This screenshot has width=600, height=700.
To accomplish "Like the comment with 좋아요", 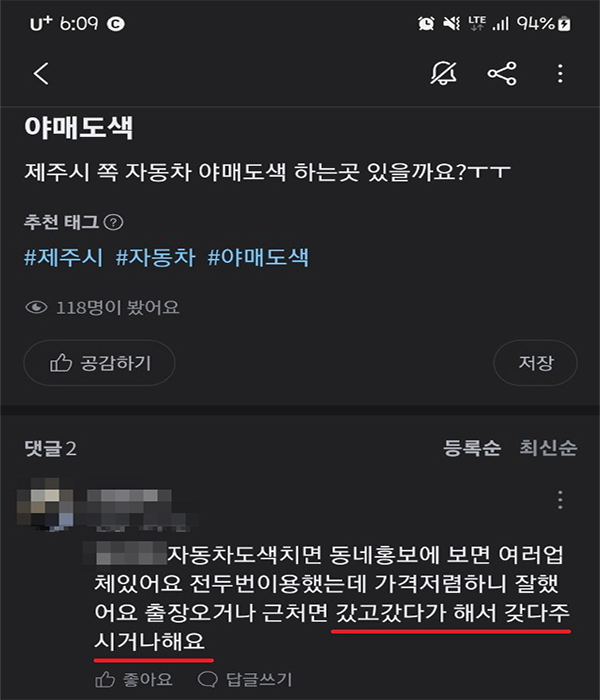I will tap(133, 679).
